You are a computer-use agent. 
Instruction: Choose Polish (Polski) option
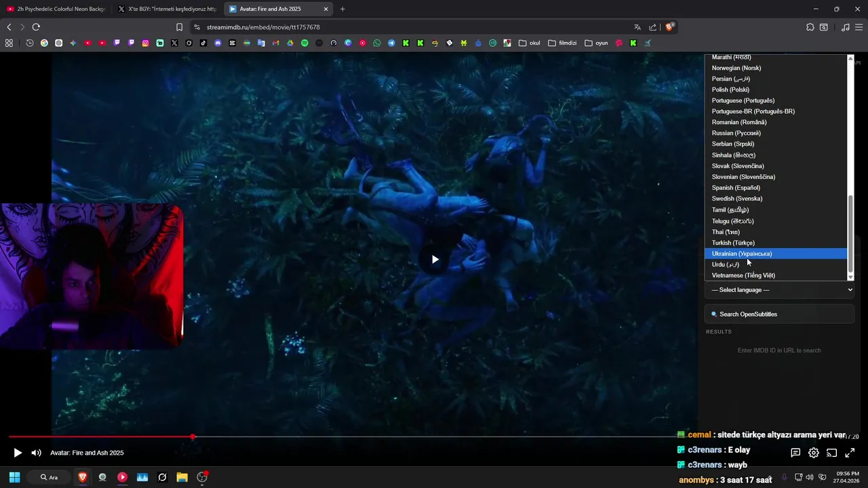coord(776,89)
